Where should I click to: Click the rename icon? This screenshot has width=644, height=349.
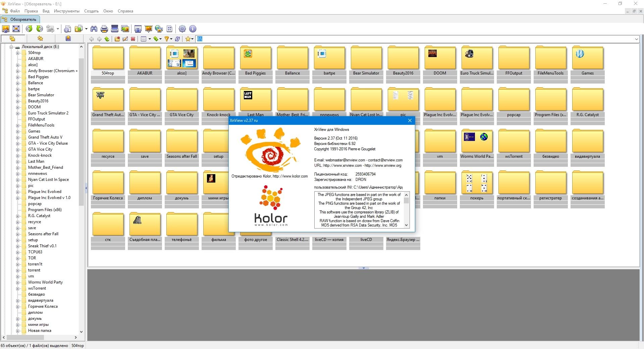coord(125,39)
